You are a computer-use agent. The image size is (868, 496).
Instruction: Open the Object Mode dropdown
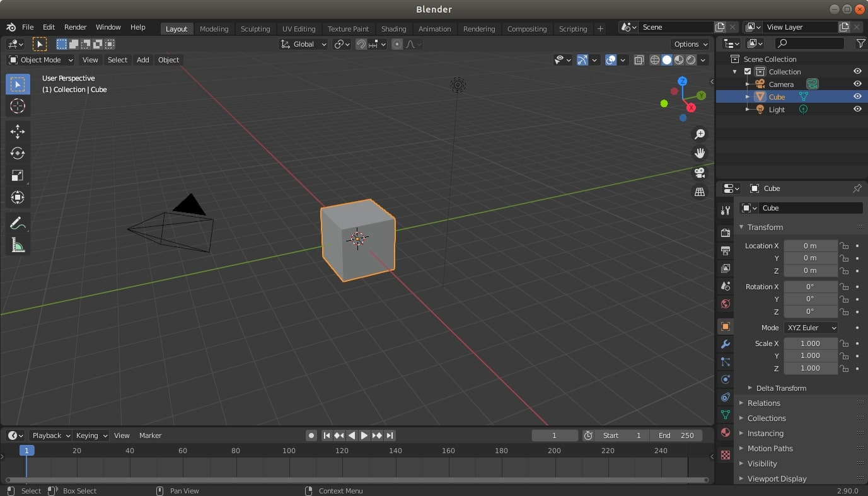pos(41,60)
